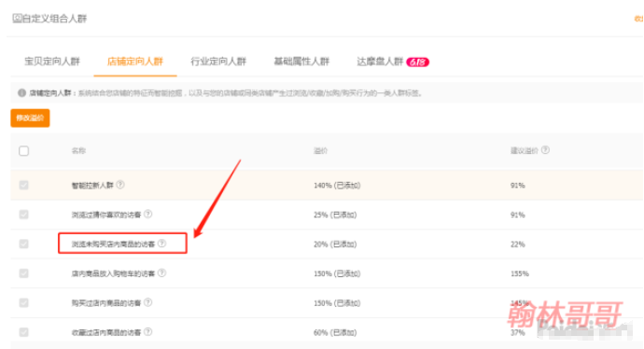Screen dimensions: 644x349
Task: Click the orange 修改溢价 button
Action: (30, 118)
